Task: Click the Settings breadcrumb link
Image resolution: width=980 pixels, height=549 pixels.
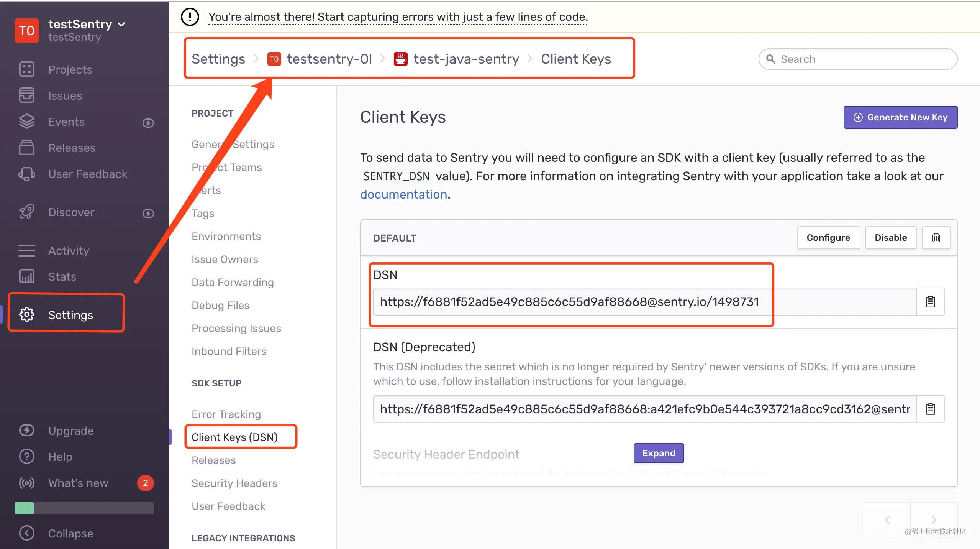Action: [218, 59]
